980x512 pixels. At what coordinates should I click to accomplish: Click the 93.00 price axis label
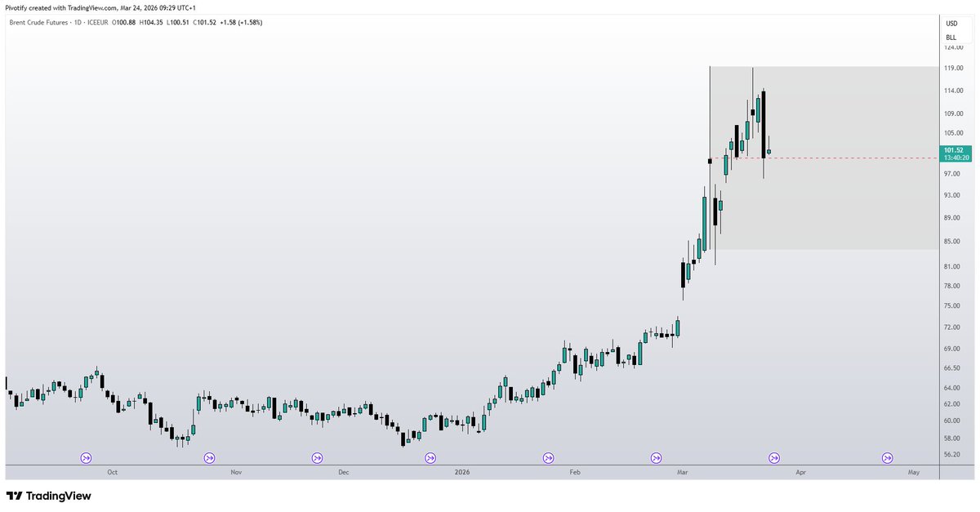952,196
